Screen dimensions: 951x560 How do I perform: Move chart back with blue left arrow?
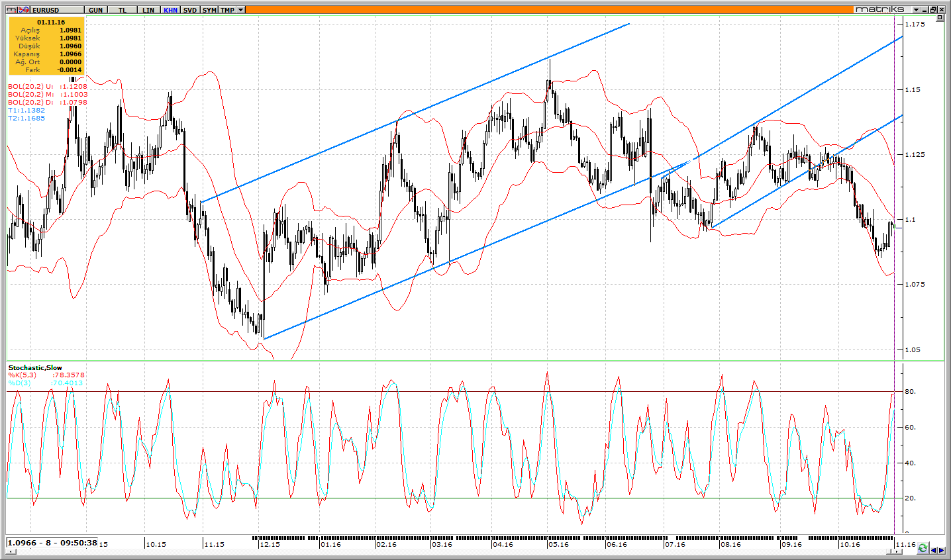934,550
